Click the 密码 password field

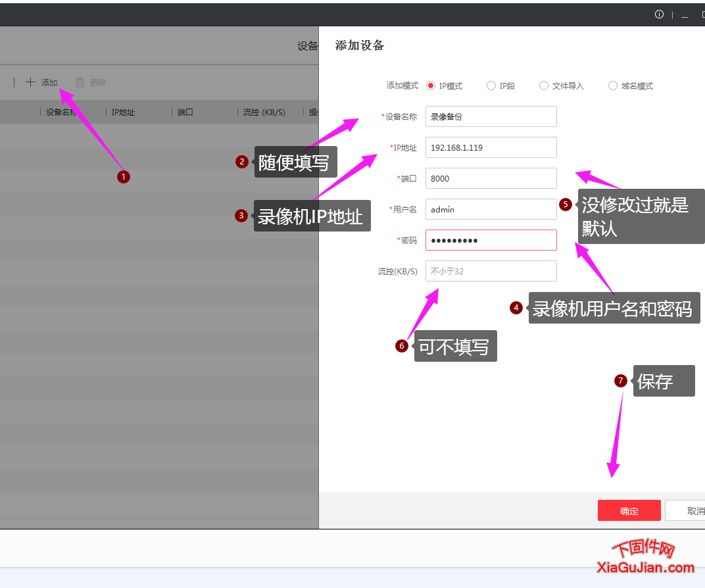[x=491, y=240]
